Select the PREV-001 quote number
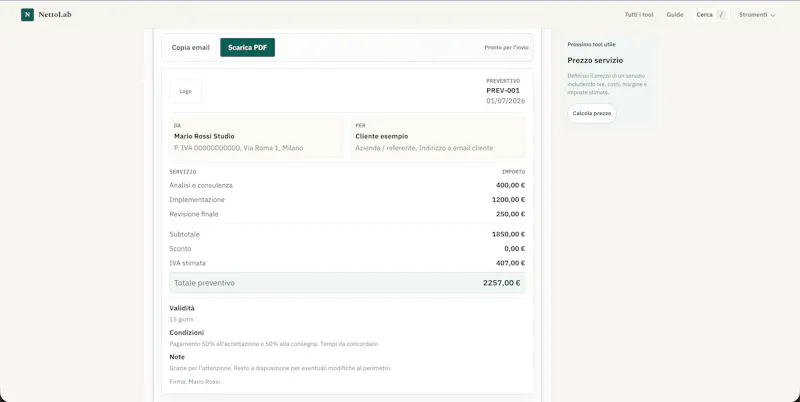 click(503, 90)
